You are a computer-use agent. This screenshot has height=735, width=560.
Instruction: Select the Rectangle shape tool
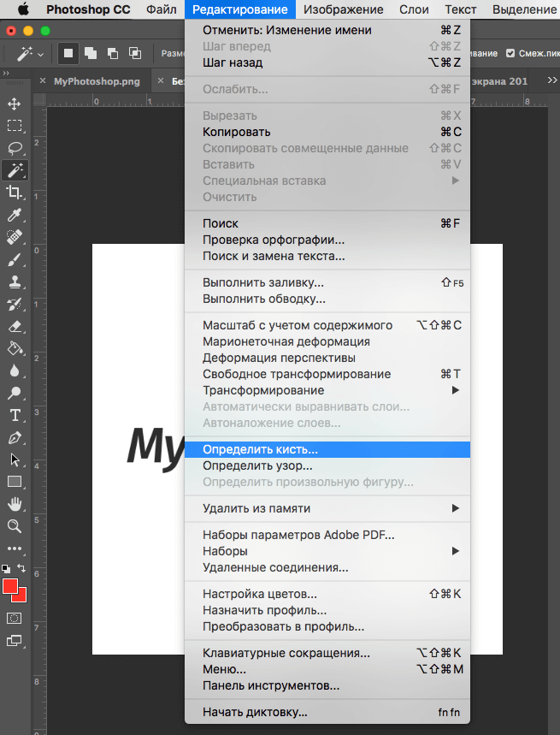[x=14, y=482]
